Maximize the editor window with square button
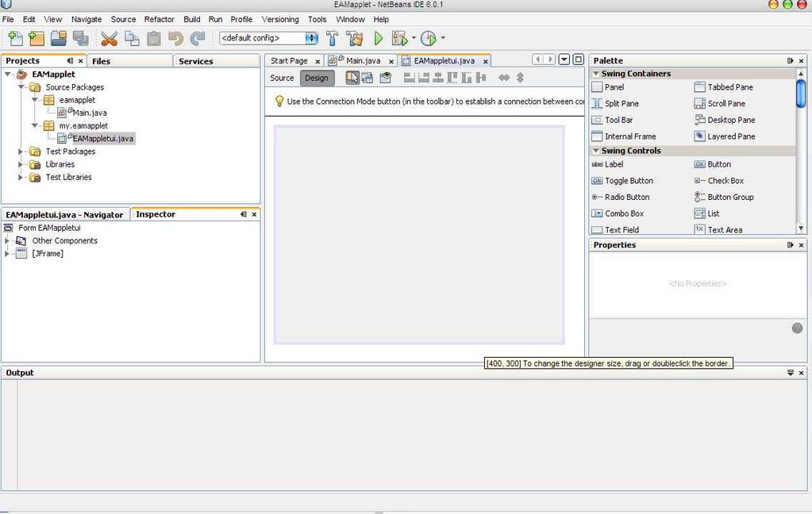812x514 pixels. point(579,59)
